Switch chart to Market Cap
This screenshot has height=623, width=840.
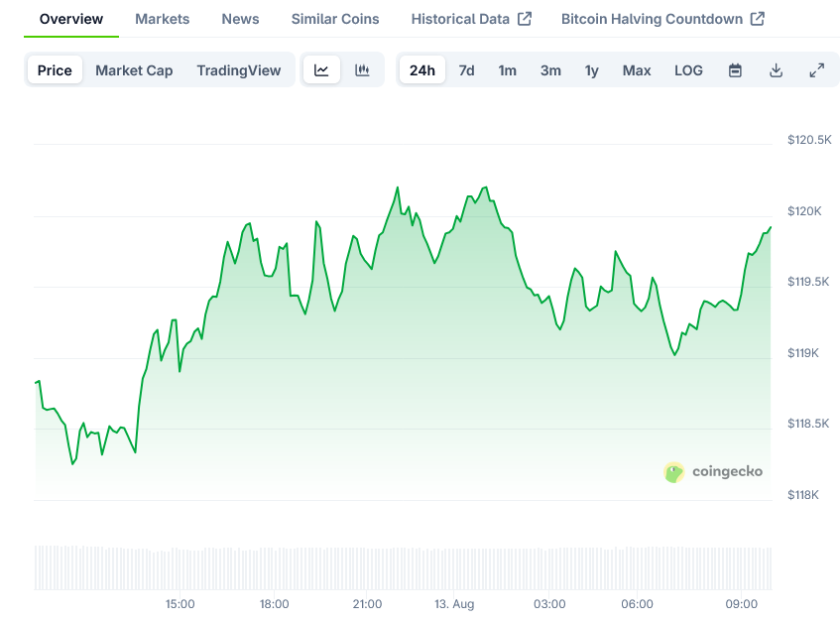coord(134,70)
